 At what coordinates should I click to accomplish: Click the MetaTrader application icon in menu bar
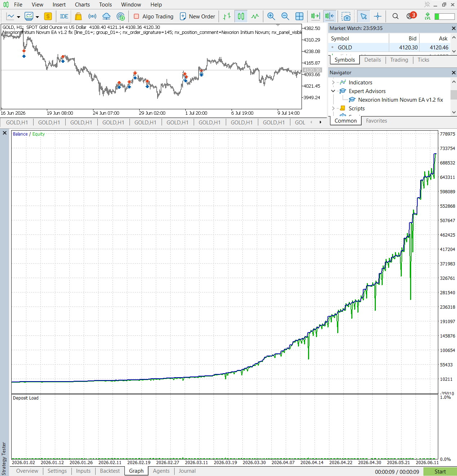click(x=6, y=5)
